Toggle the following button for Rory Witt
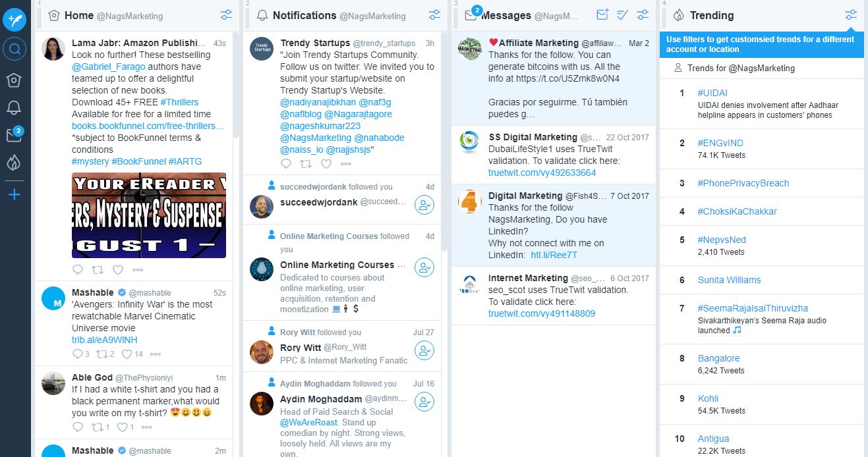The width and height of the screenshot is (868, 457). 424,350
